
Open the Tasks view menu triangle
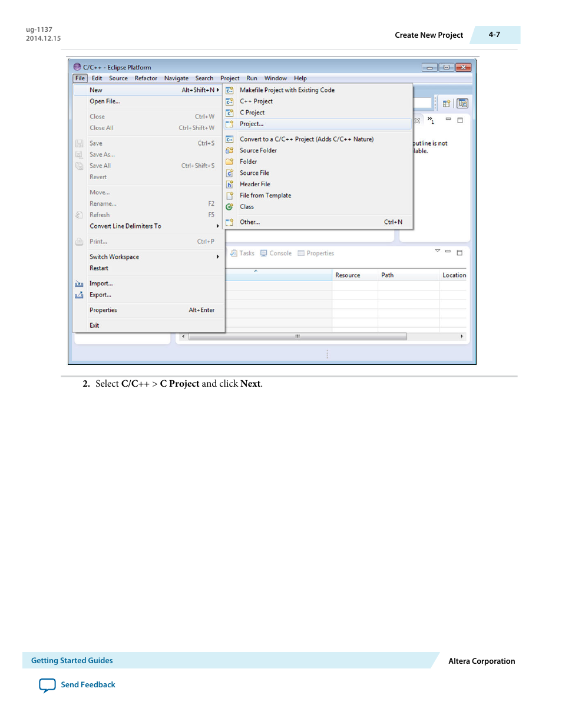point(438,251)
